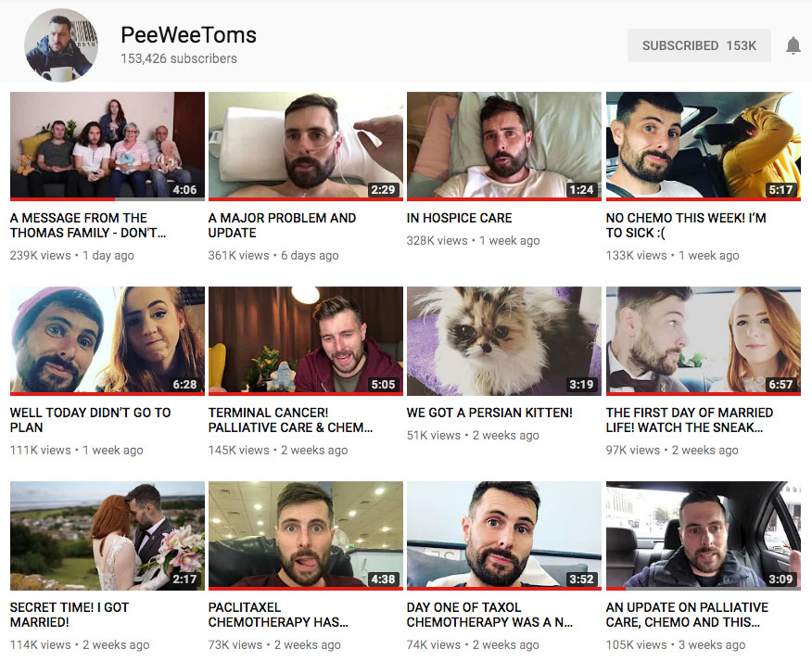Screen dimensions: 812x662
Task: Open the PeeWeeToms channel avatar
Action: pos(60,45)
